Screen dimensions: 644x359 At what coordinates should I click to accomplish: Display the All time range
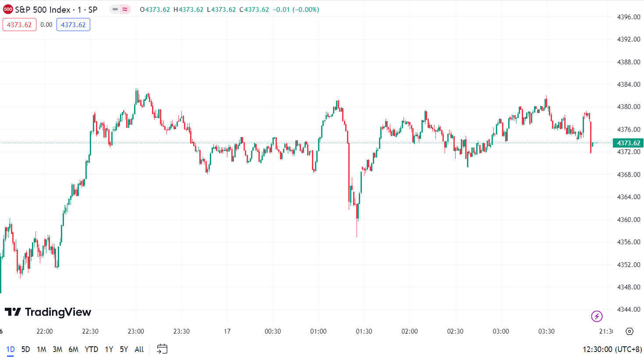(x=139, y=349)
